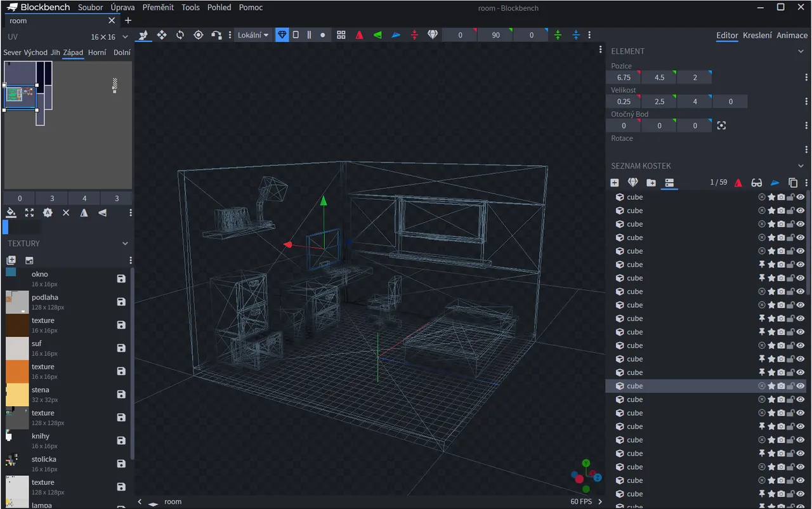Click the red flip triangle in main toolbar
The image size is (812, 509).
pos(359,35)
